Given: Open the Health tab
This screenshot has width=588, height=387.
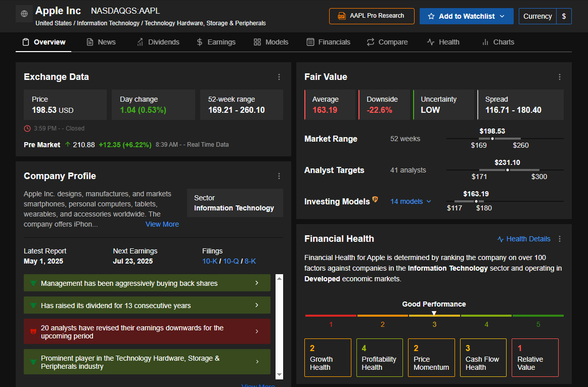Looking at the screenshot, I should click(x=443, y=42).
